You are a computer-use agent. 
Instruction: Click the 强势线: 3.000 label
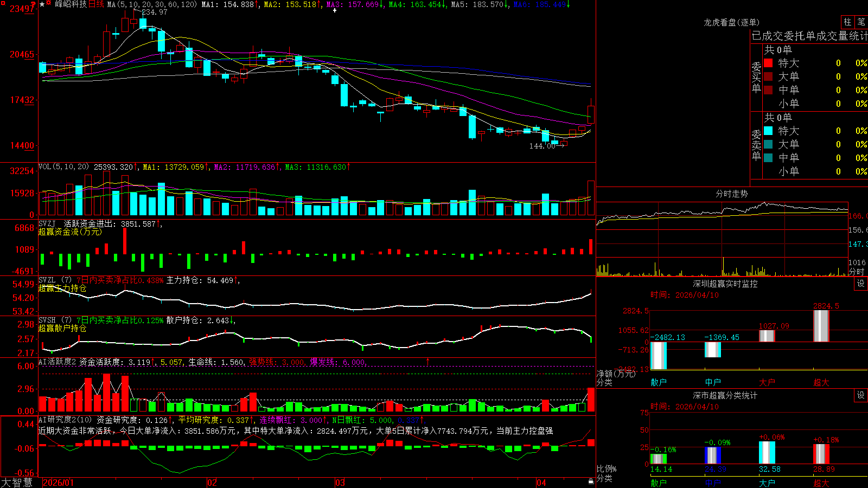(x=277, y=362)
